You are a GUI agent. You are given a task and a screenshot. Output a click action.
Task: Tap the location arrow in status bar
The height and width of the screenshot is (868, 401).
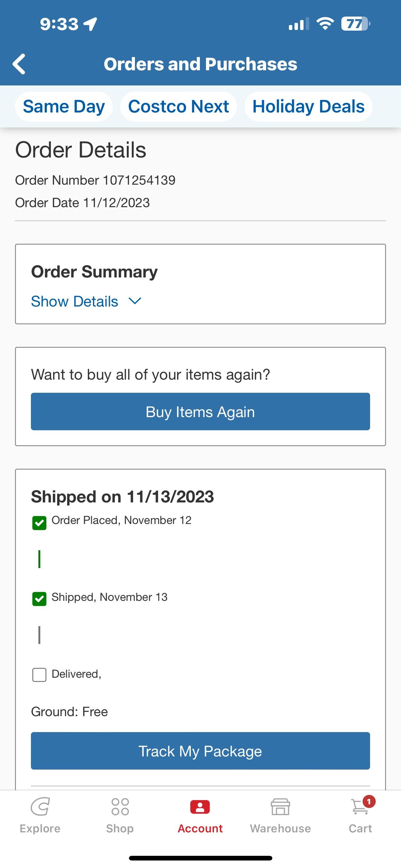coord(90,24)
